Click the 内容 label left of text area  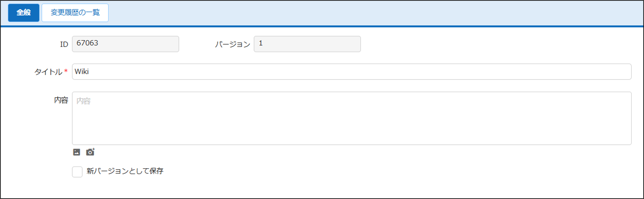[61, 100]
